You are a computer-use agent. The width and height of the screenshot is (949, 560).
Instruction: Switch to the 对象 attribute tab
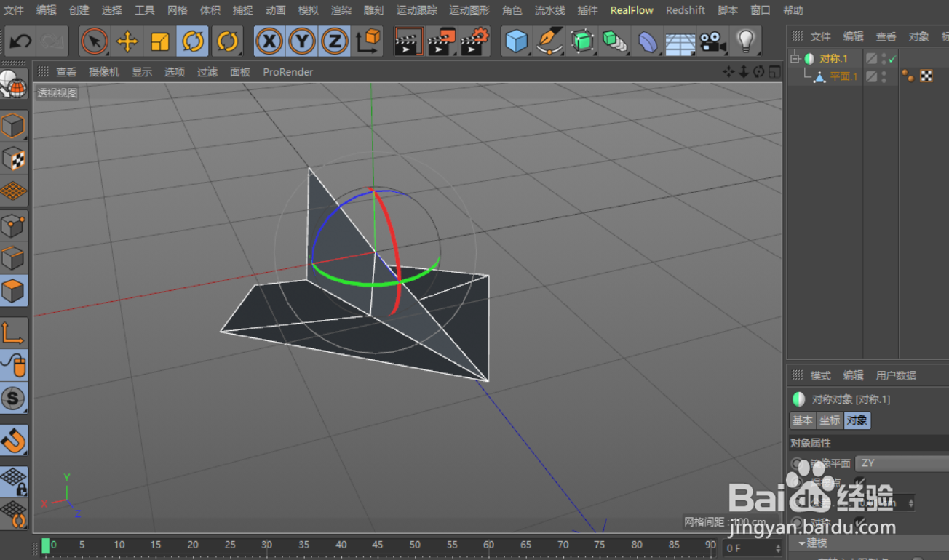tap(857, 420)
